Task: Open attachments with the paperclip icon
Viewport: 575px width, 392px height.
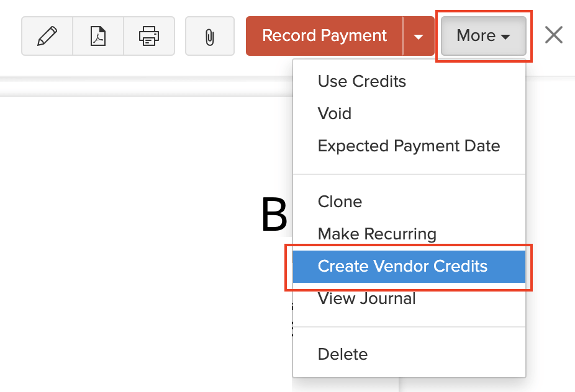Action: (x=210, y=36)
